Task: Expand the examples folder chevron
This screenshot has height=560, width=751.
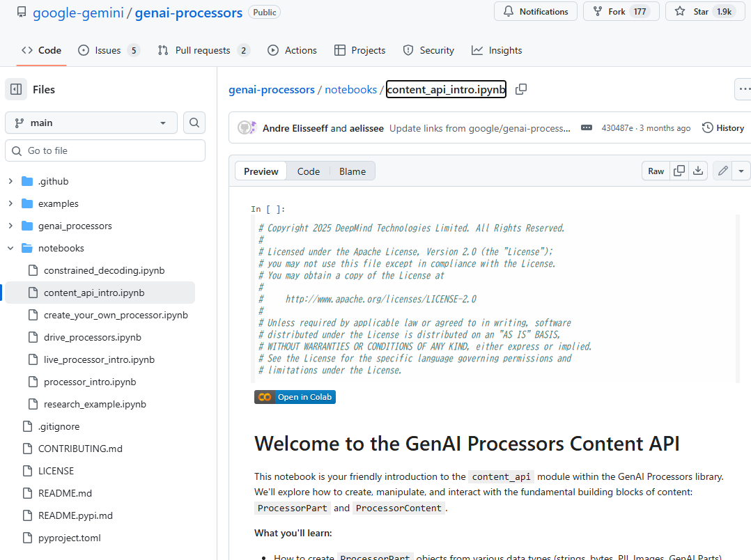Action: pyautogui.click(x=10, y=203)
